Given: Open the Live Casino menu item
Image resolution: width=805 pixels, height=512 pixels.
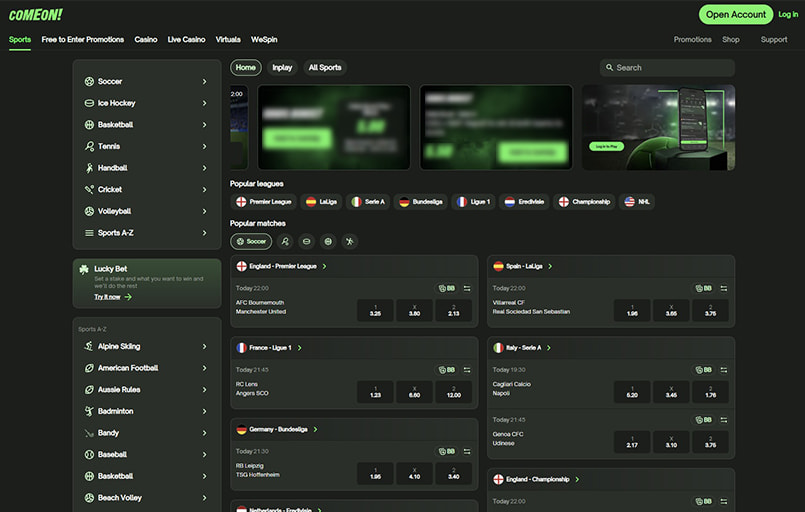Looking at the screenshot, I should (x=186, y=40).
